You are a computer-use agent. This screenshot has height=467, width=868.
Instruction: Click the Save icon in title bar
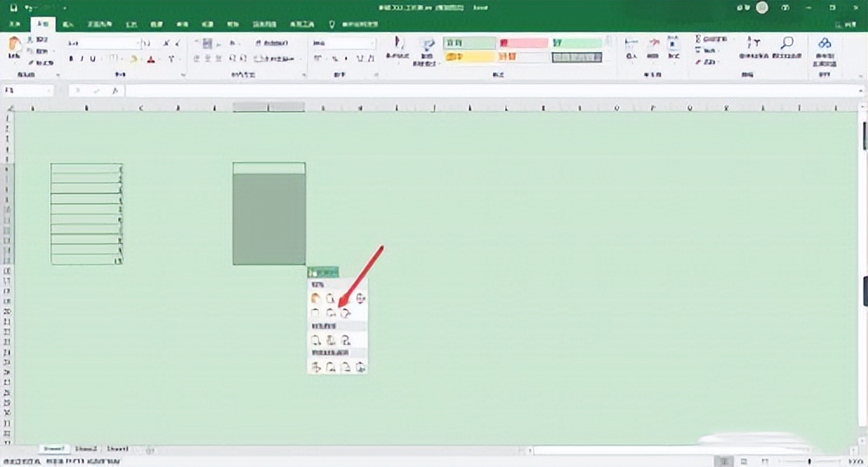point(14,8)
